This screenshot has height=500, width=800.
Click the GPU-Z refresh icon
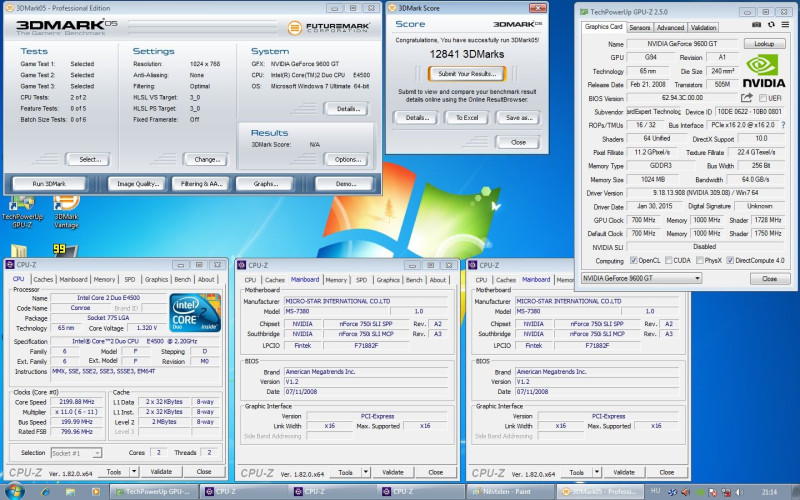[771, 25]
